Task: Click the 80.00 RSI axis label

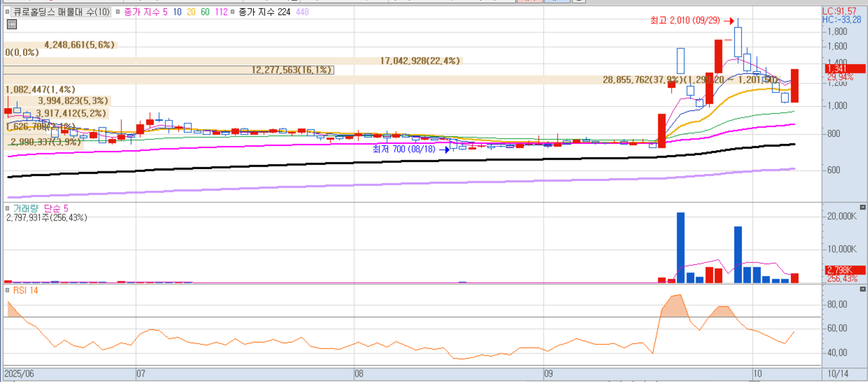Action: [837, 305]
